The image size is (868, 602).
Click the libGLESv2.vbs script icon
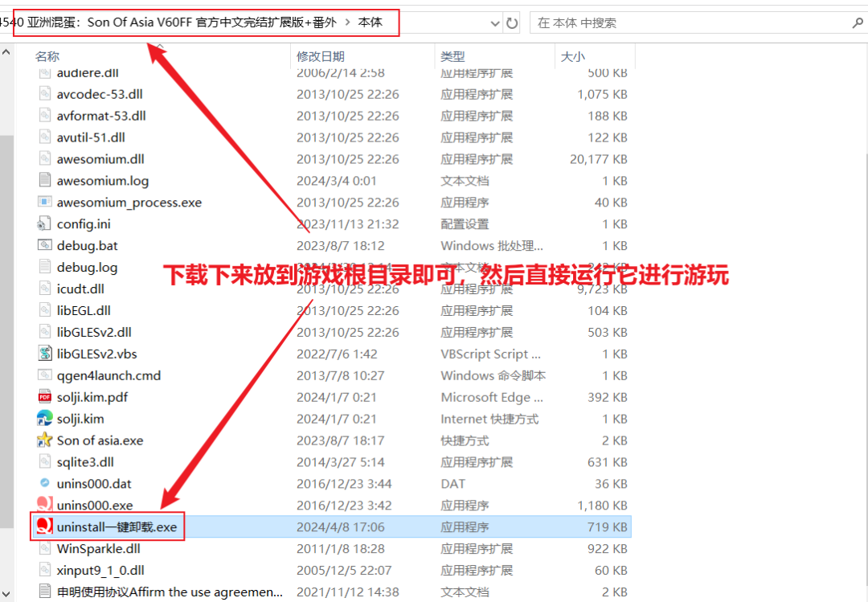click(x=45, y=354)
